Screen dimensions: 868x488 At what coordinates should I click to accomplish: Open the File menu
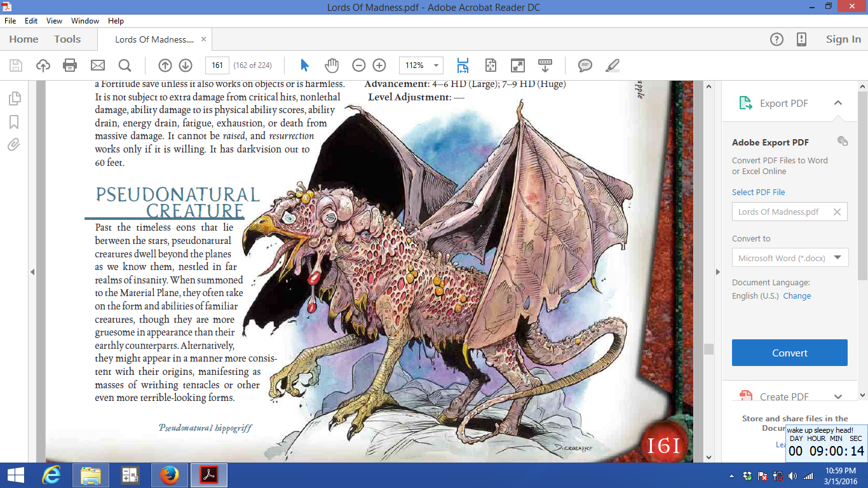(x=10, y=21)
